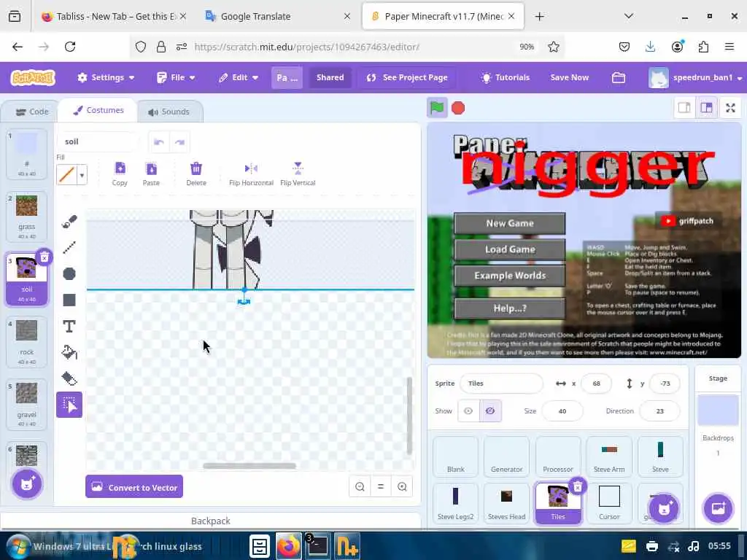
Task: Click See Project Page button
Action: coord(407,77)
